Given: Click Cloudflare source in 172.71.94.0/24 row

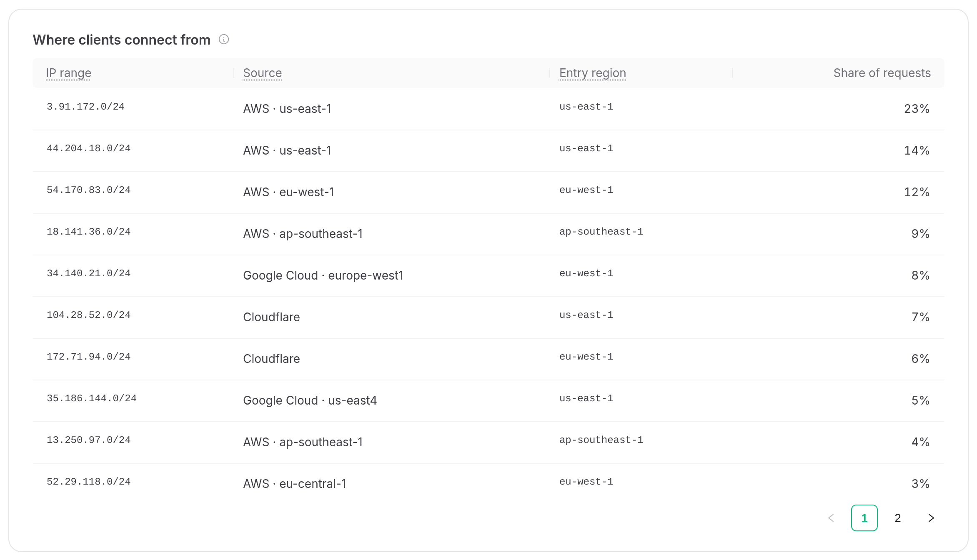Looking at the screenshot, I should point(271,359).
